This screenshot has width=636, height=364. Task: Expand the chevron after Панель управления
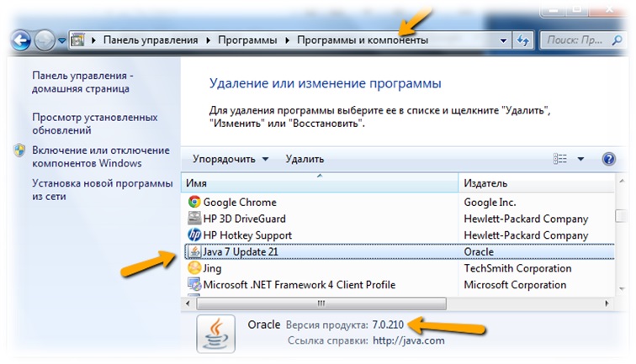point(208,40)
